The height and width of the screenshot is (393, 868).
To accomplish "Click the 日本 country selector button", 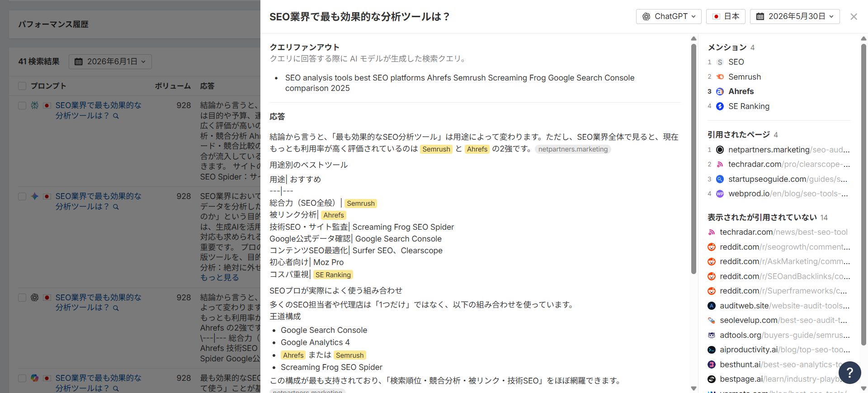I will [x=726, y=16].
